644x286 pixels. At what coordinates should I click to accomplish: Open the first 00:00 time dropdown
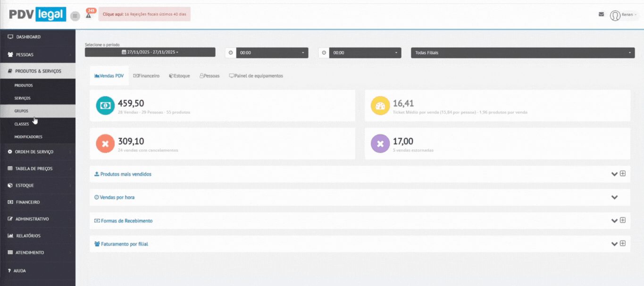click(272, 53)
